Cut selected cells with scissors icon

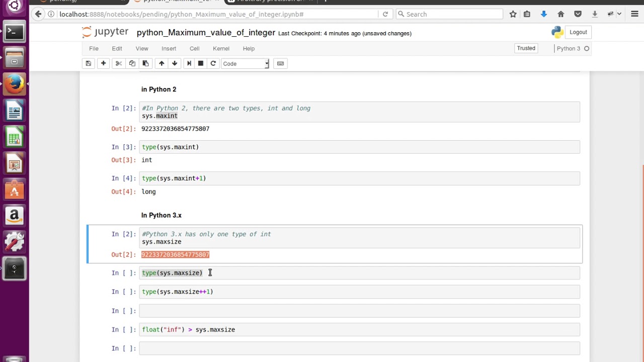pos(119,63)
